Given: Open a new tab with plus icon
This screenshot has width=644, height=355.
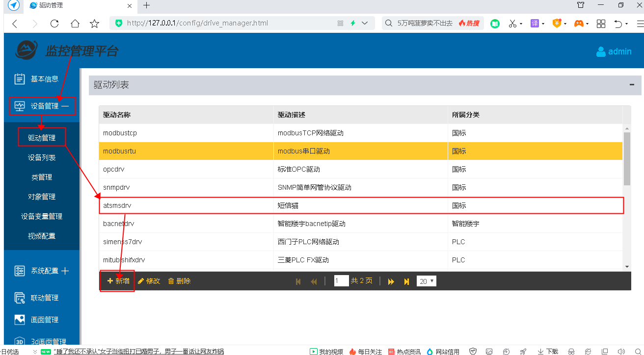Looking at the screenshot, I should 146,5.
